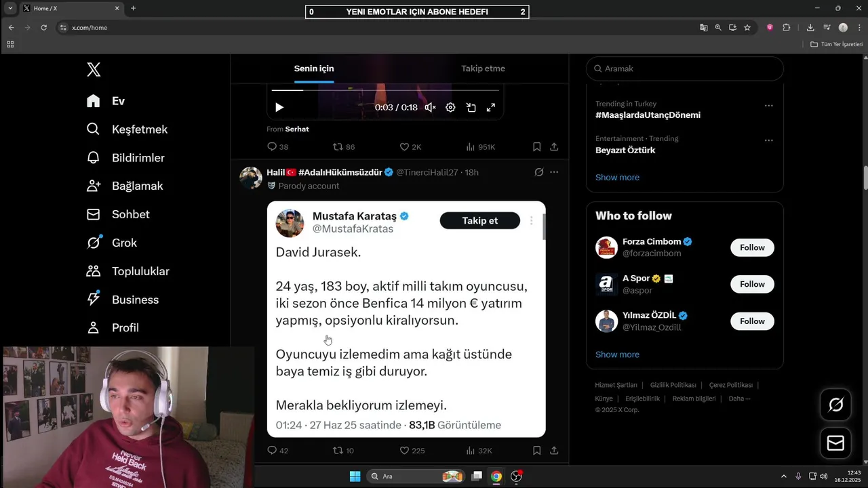Go to Ev (Home) in the sidebar

(106, 101)
